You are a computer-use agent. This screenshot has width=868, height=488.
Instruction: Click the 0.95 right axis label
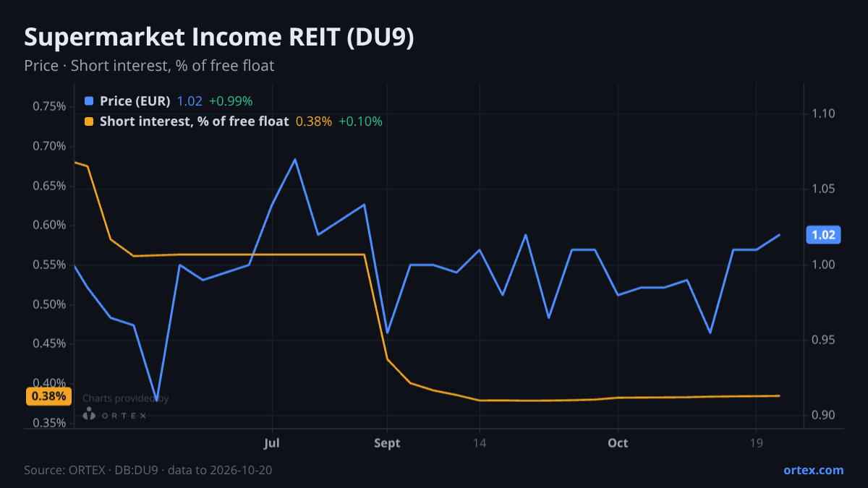(824, 340)
